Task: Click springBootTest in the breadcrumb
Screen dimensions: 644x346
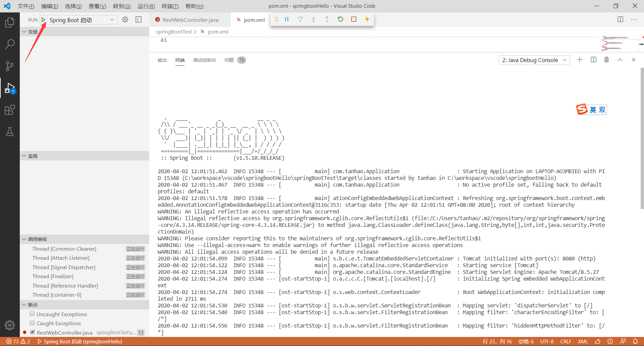Action: click(x=174, y=32)
